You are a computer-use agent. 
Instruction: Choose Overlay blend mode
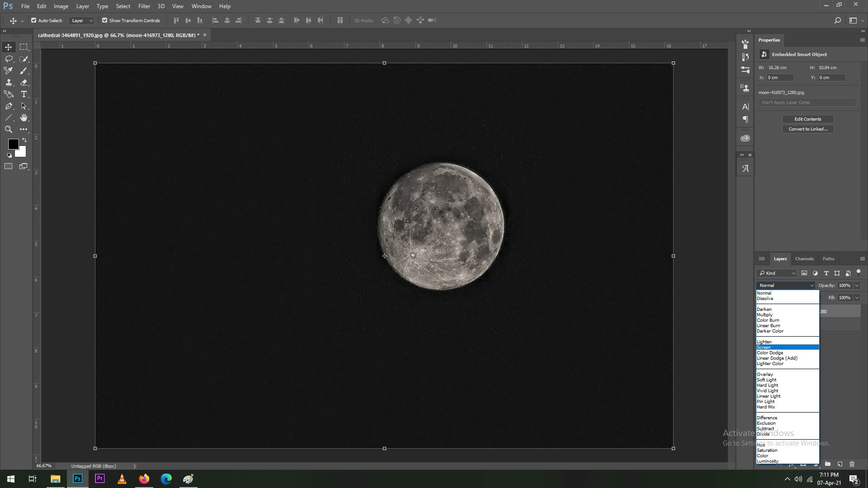[x=788, y=374]
